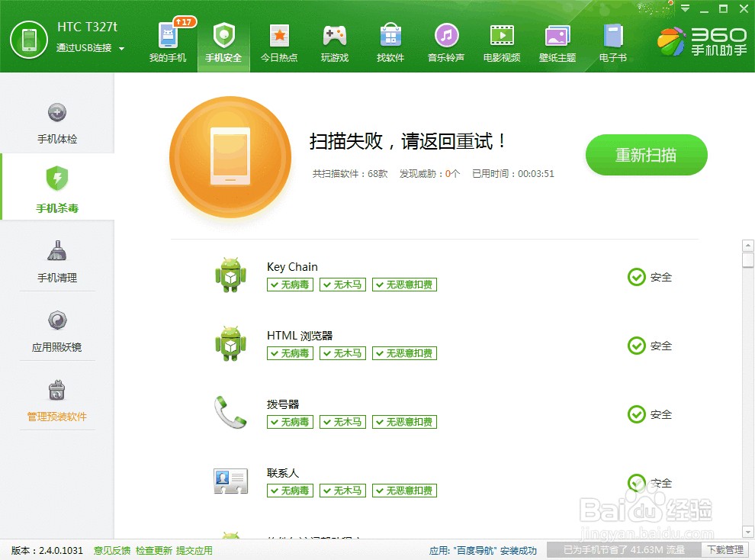Click the 安全 check icon for Key Chain
The height and width of the screenshot is (560, 755).
tap(637, 277)
